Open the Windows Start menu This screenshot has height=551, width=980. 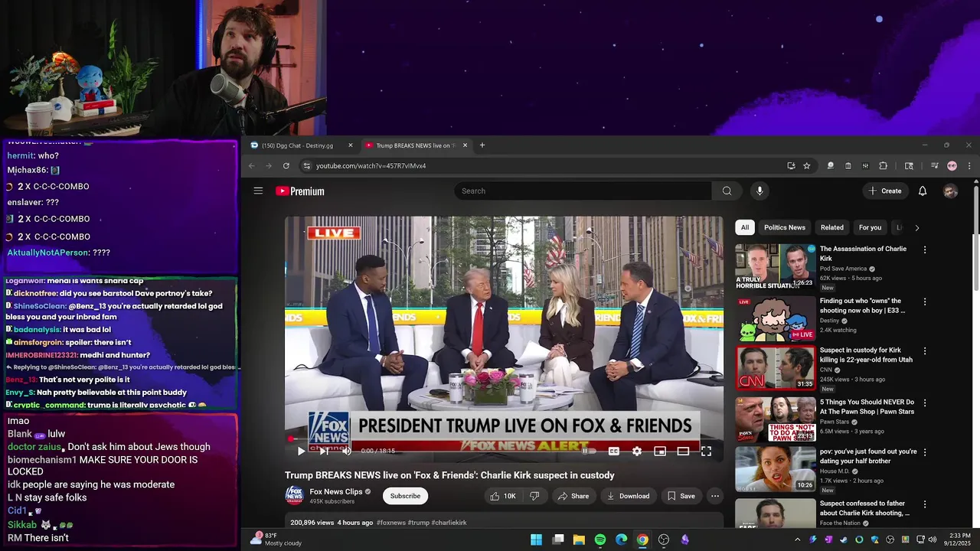tap(536, 540)
